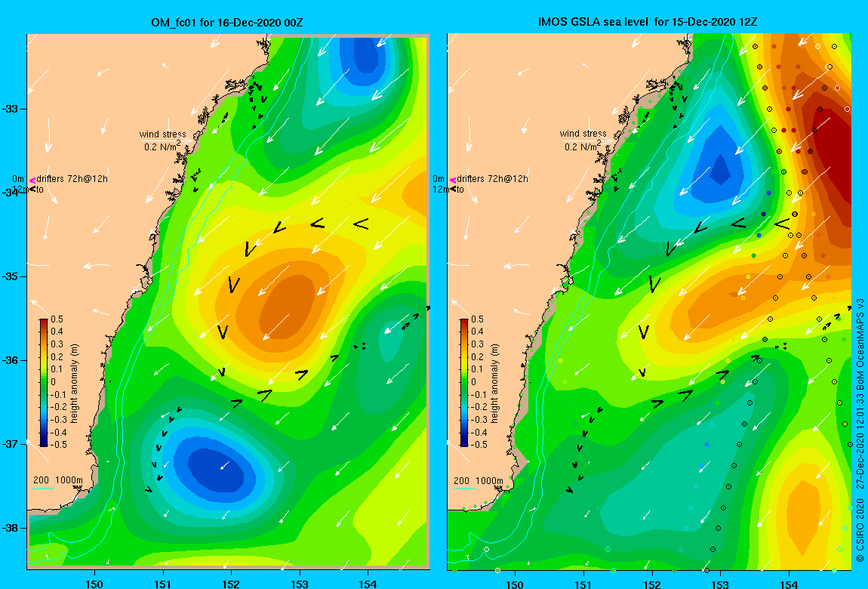Click the dark blue eddy core in left map
The height and width of the screenshot is (589, 868).
(x=216, y=470)
